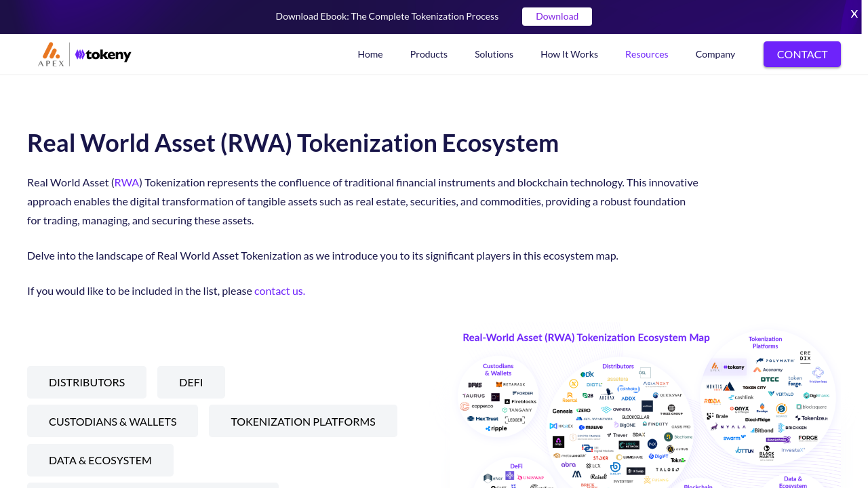This screenshot has height=488, width=868.
Task: Filter by Tokenization Platforms
Action: click(303, 421)
